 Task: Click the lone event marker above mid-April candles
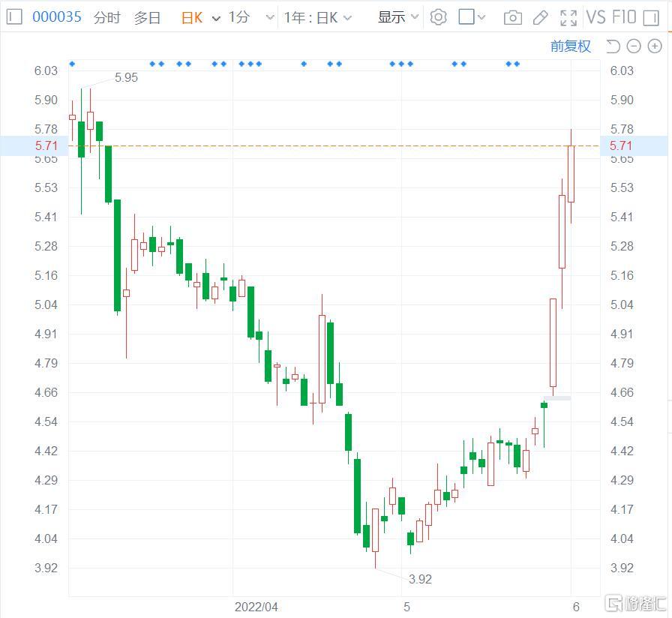304,64
